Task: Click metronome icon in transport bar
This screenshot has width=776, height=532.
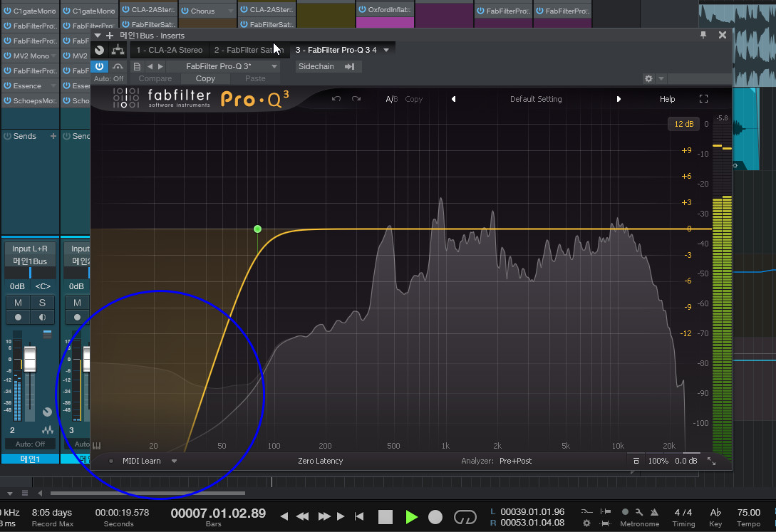Action: [x=654, y=512]
